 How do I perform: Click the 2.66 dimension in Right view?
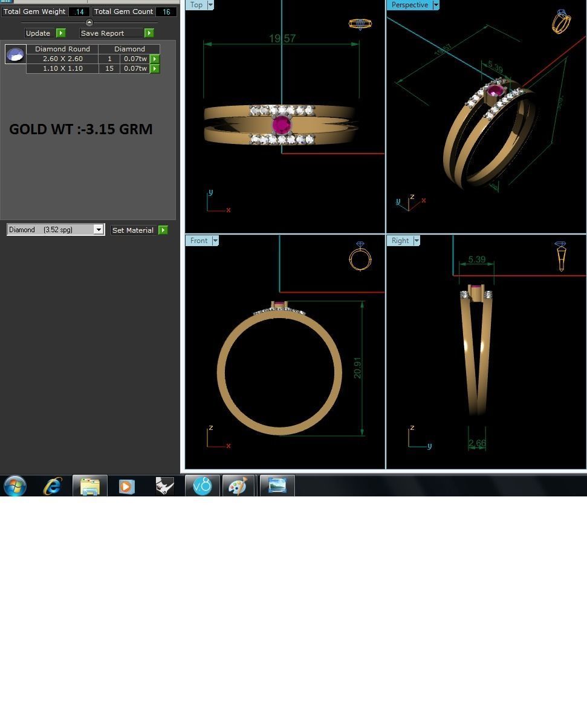click(x=477, y=443)
